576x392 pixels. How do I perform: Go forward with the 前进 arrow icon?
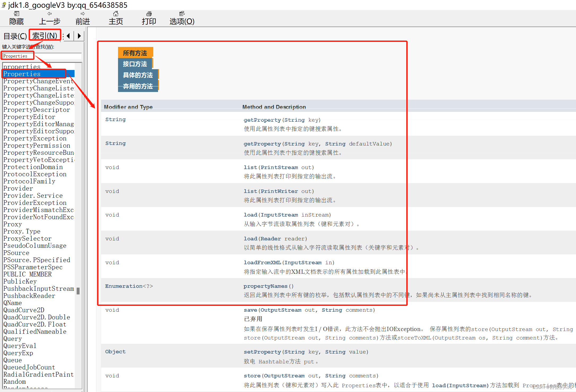pos(83,14)
